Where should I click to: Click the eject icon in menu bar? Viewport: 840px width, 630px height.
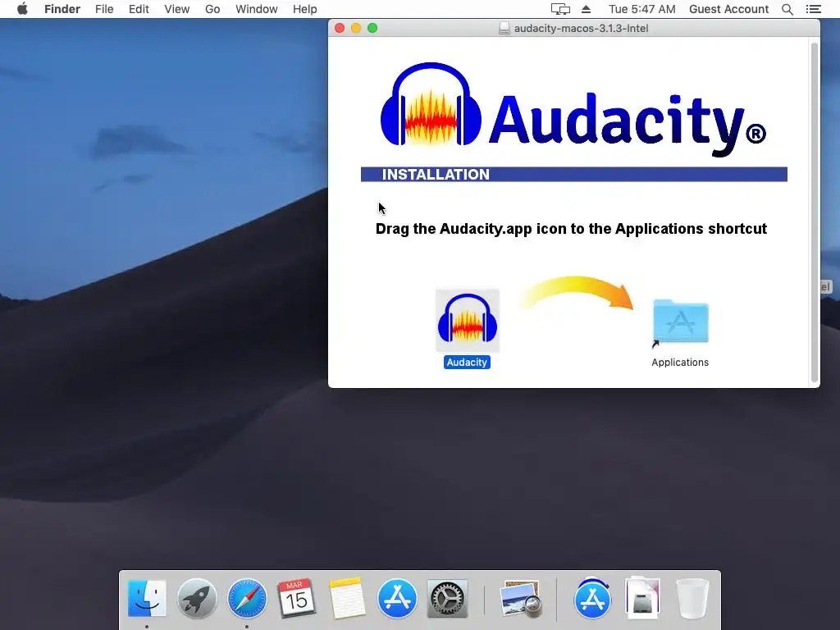pyautogui.click(x=586, y=9)
